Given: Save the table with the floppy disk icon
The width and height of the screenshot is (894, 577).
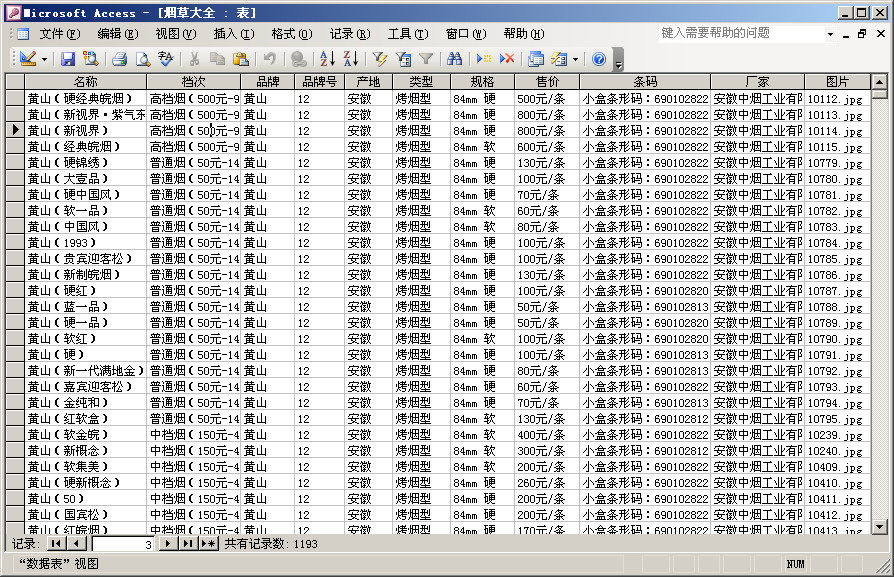Looking at the screenshot, I should point(68,58).
